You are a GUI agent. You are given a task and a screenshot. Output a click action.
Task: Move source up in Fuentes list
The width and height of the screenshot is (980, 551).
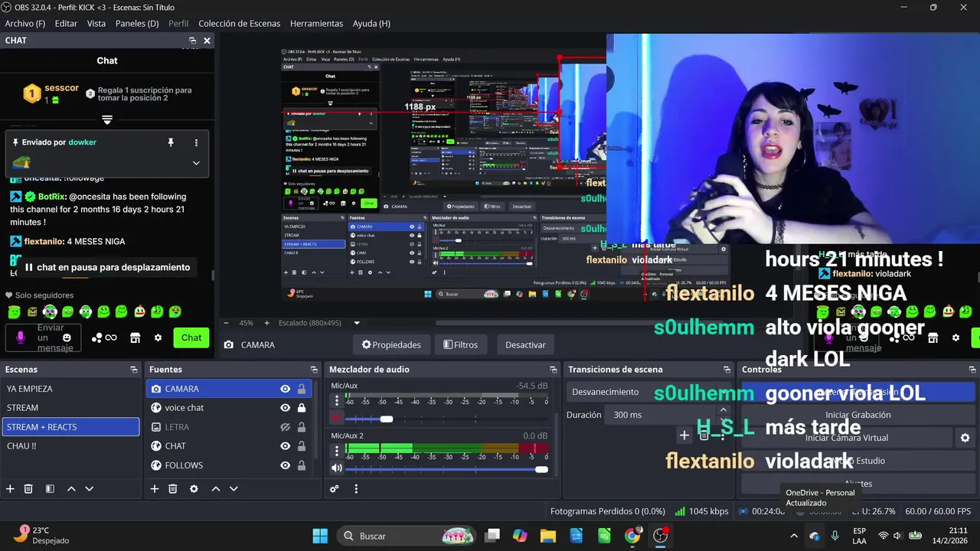(x=216, y=489)
